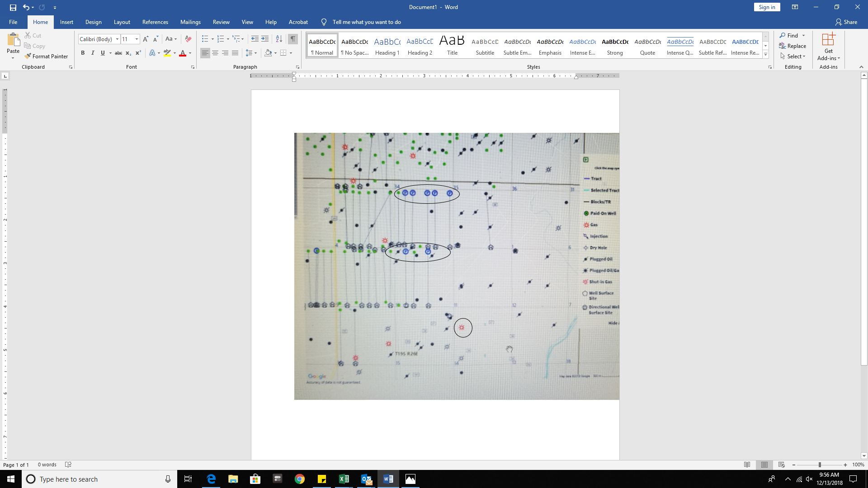Click the Share button

(x=846, y=22)
